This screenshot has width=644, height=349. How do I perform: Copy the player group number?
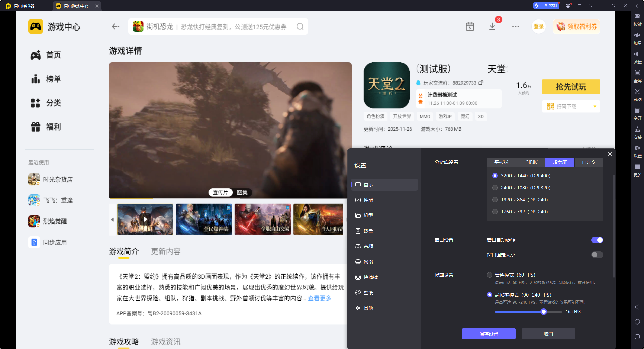tap(481, 83)
